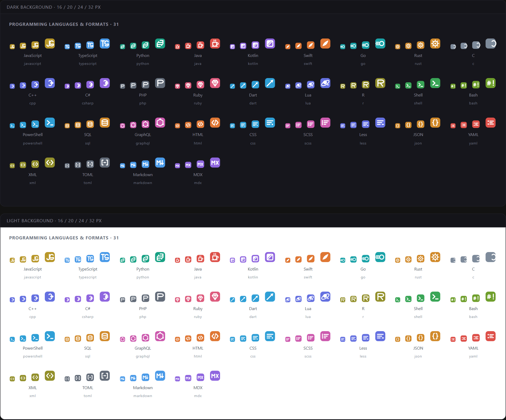The image size is (506, 420).
Task: Click the smallest C icon on the light background
Action: pos(453,260)
